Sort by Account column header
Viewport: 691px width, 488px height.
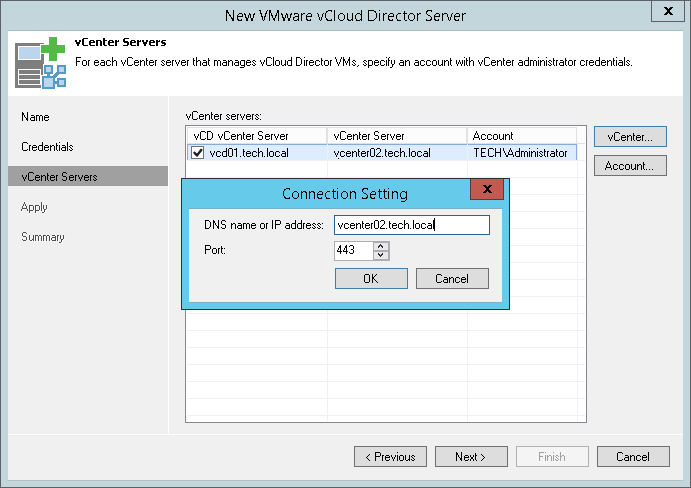tap(521, 136)
